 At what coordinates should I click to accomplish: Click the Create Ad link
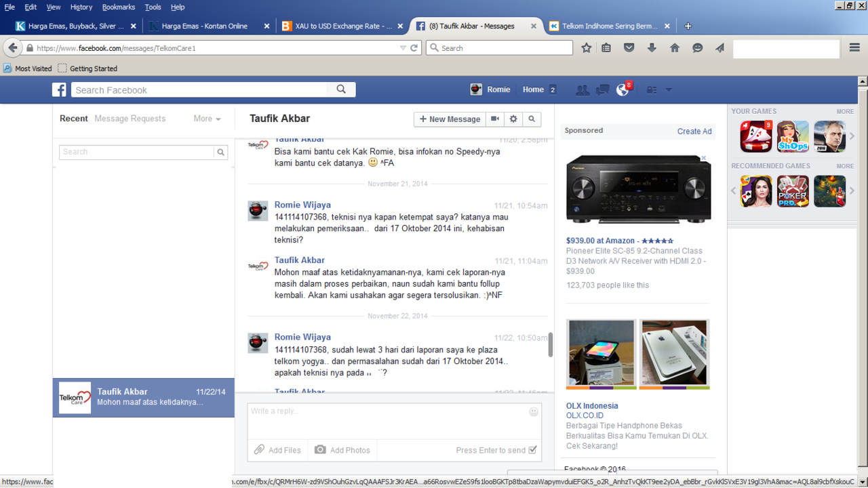point(694,131)
